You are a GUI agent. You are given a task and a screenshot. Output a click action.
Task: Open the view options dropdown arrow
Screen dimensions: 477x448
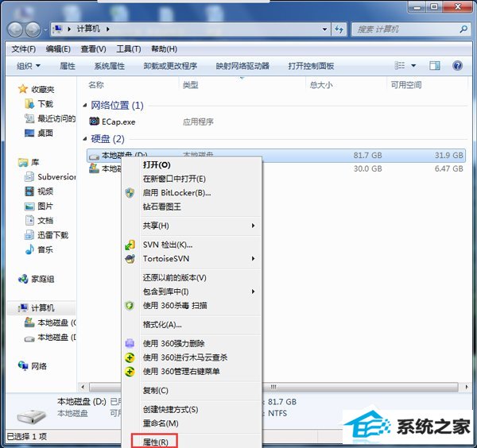click(413, 66)
